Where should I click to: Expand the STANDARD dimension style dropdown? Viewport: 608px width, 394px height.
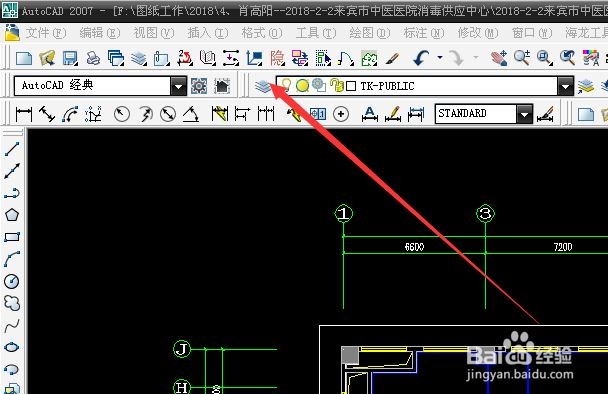click(524, 114)
